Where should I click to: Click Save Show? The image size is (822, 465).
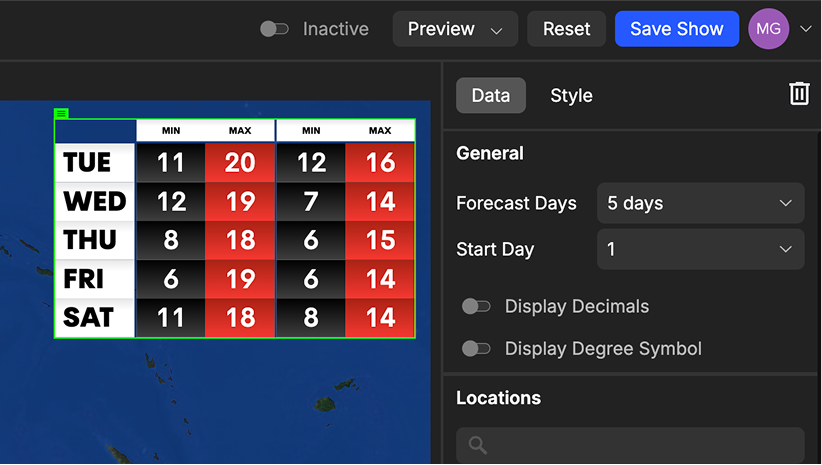coord(677,29)
